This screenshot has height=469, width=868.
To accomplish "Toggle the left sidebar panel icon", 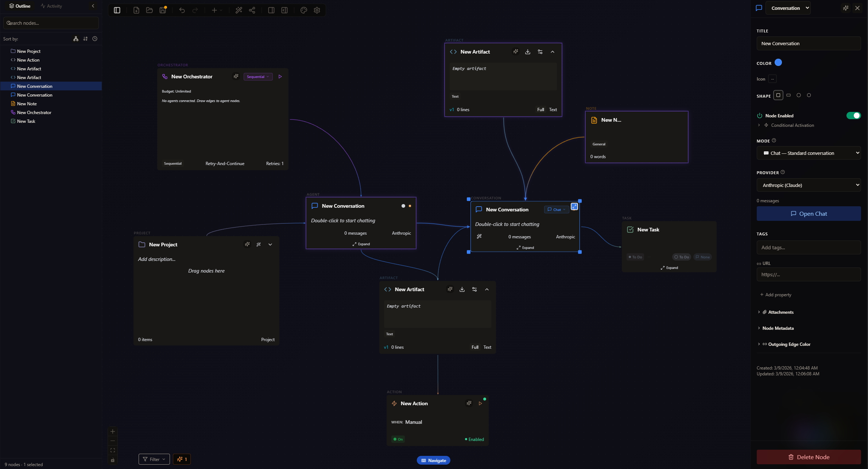I will point(116,10).
